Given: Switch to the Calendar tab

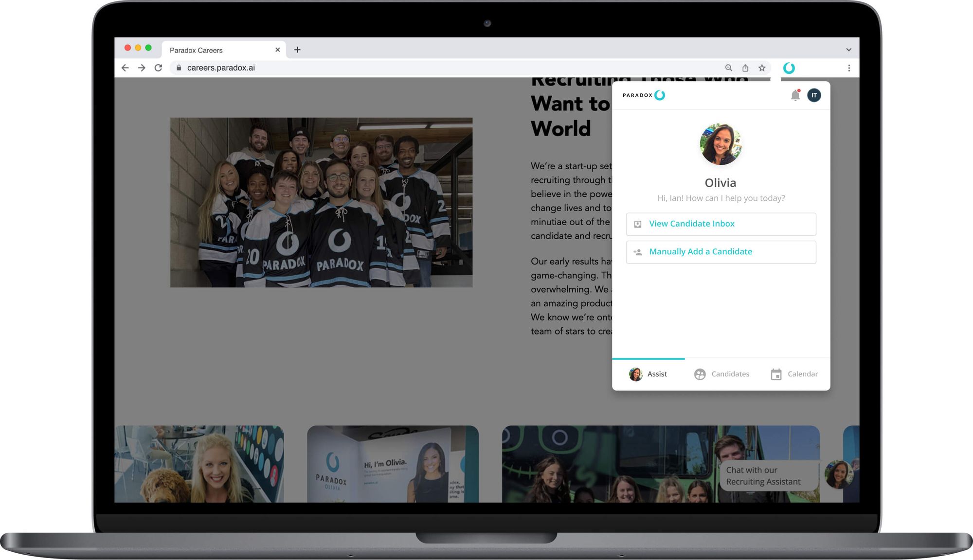Looking at the screenshot, I should [x=794, y=374].
